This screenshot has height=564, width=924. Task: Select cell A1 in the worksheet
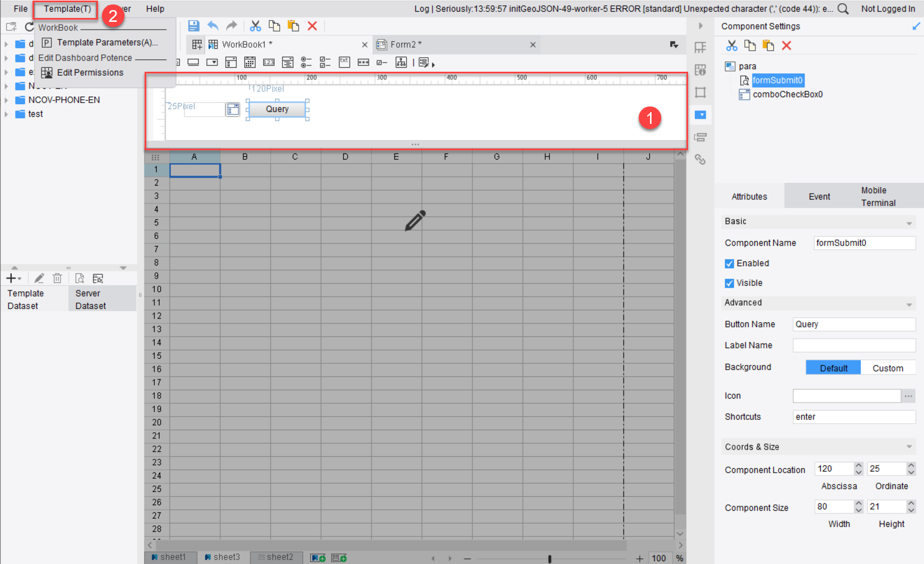195,170
